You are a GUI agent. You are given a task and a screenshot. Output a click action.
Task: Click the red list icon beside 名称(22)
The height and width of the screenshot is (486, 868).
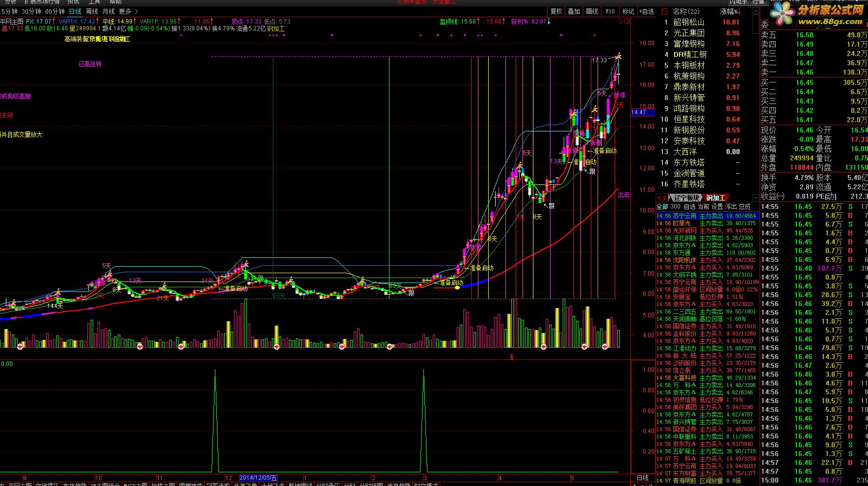pyautogui.click(x=664, y=11)
